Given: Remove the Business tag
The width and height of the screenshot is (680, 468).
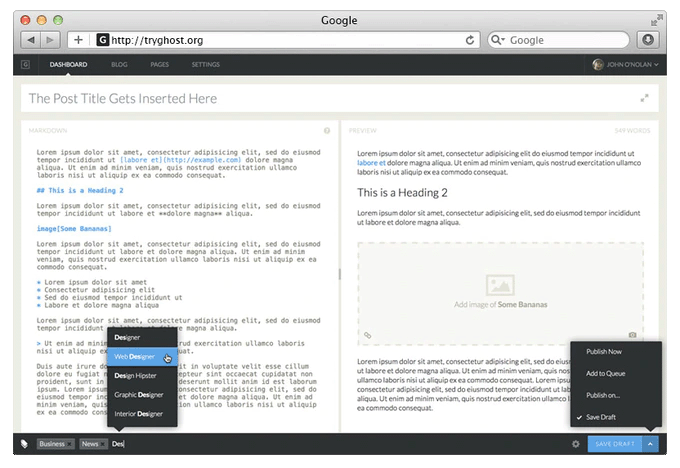Looking at the screenshot, I should (71, 444).
